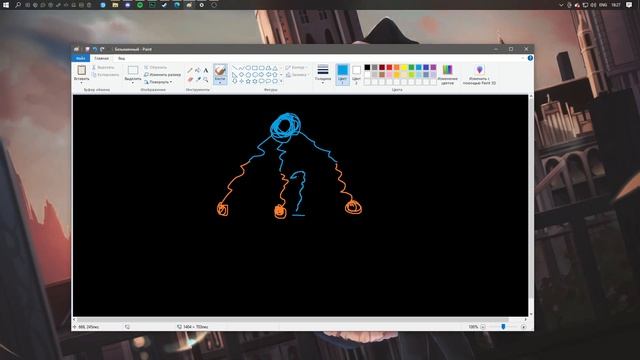Image resolution: width=640 pixels, height=360 pixels.
Task: Open the Windows notification center icon
Action: [x=629, y=5]
